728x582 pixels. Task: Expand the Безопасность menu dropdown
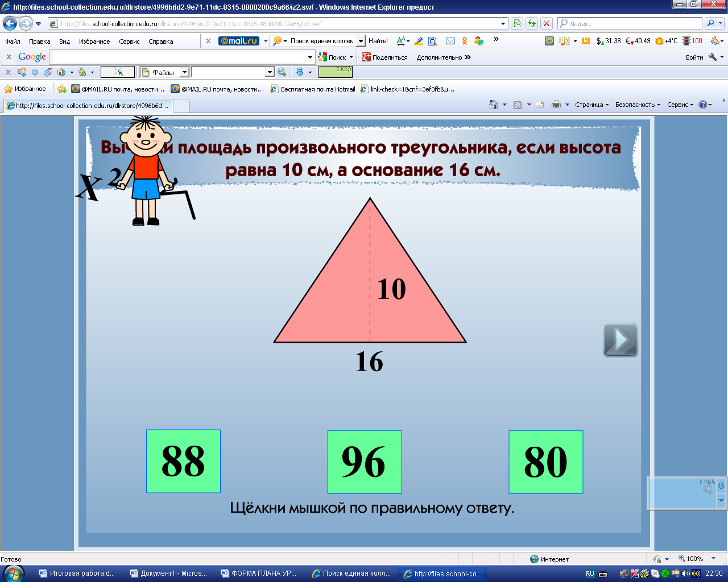click(659, 105)
